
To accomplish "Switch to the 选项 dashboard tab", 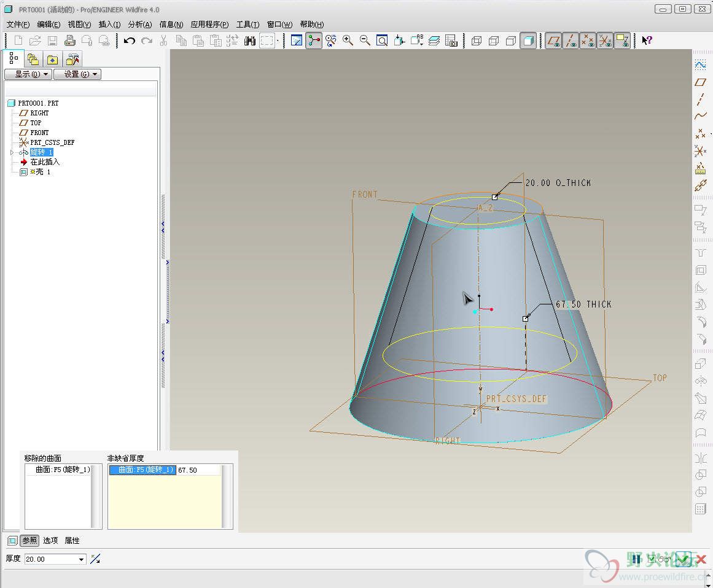I will click(50, 540).
